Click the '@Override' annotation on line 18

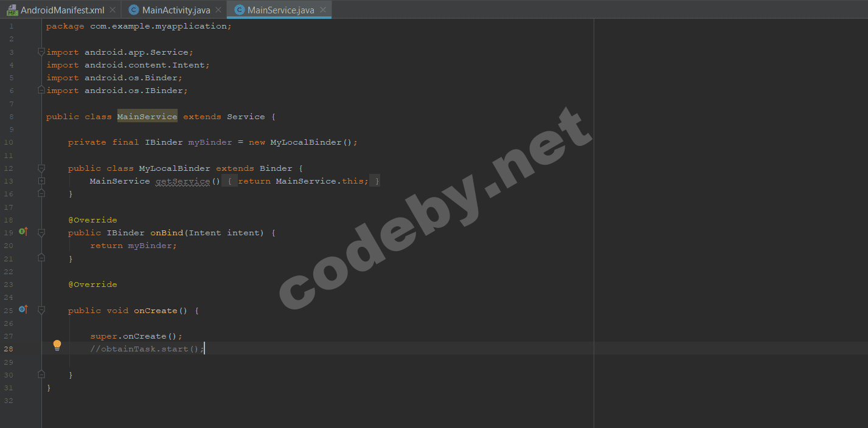click(92, 220)
